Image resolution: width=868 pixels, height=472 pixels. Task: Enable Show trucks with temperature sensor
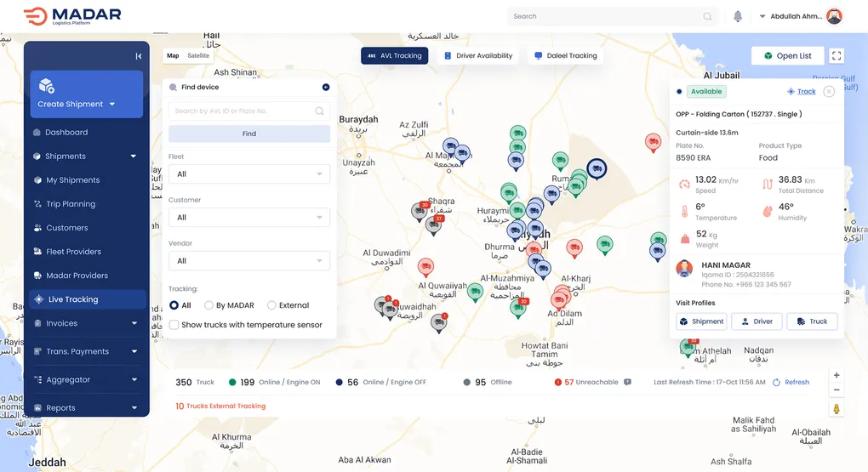pos(174,325)
